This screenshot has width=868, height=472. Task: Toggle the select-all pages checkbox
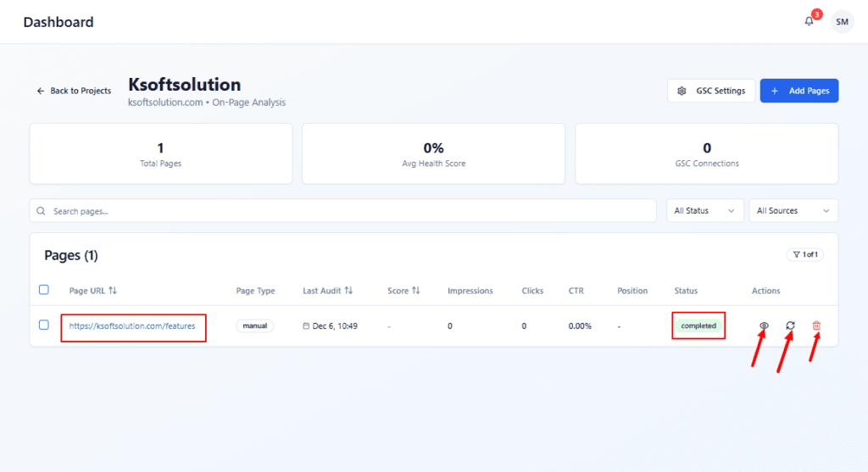pyautogui.click(x=44, y=290)
